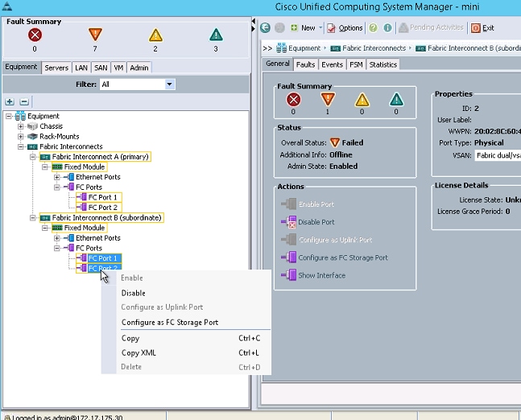Select Fixed Module under Fabric Interconnect B
The image size is (521, 420).
(x=85, y=228)
